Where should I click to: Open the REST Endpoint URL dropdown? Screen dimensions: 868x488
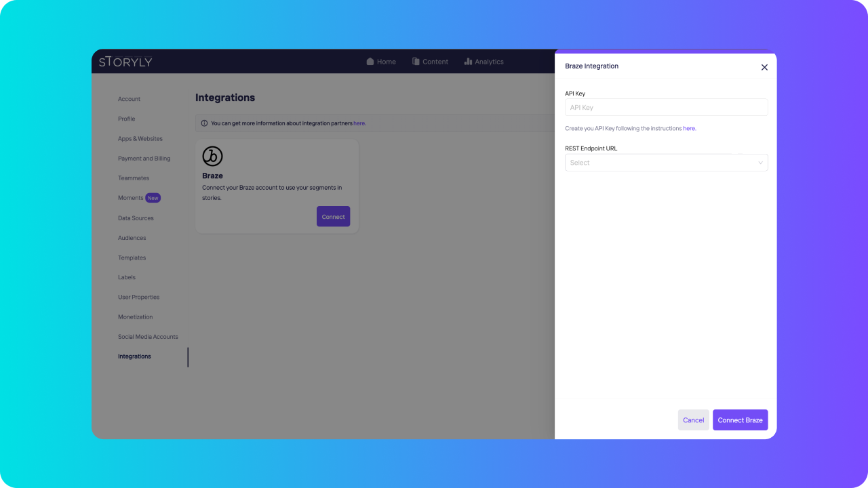[666, 163]
